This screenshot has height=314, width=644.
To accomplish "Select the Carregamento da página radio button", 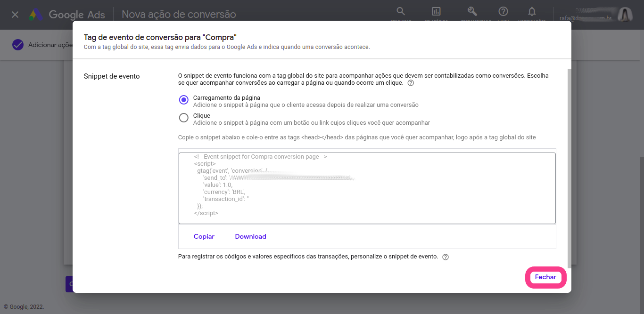I will [184, 100].
